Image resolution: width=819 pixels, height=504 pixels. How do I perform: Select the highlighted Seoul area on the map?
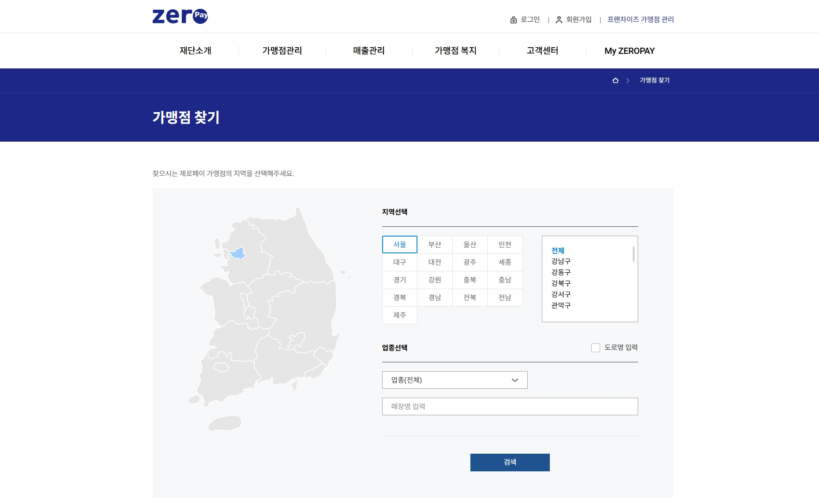click(x=239, y=253)
